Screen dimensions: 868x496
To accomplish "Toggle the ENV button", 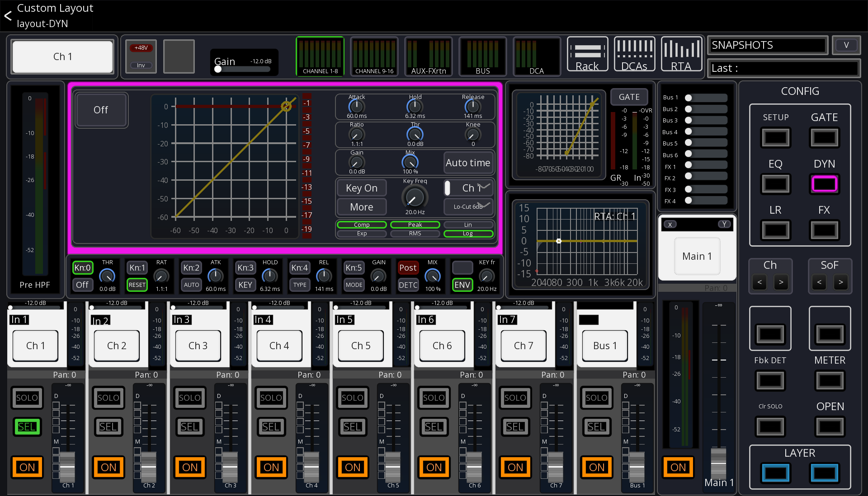I will (x=462, y=285).
